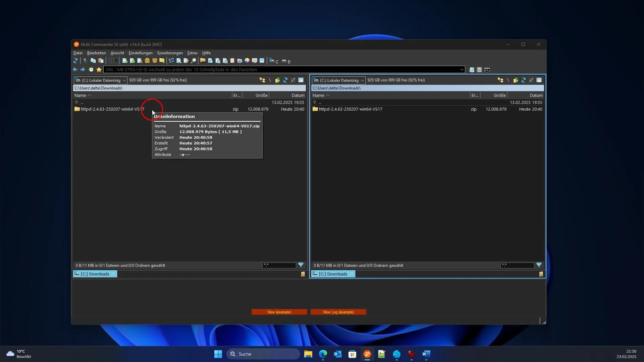Sort right panel by Er... extension column

click(x=475, y=96)
